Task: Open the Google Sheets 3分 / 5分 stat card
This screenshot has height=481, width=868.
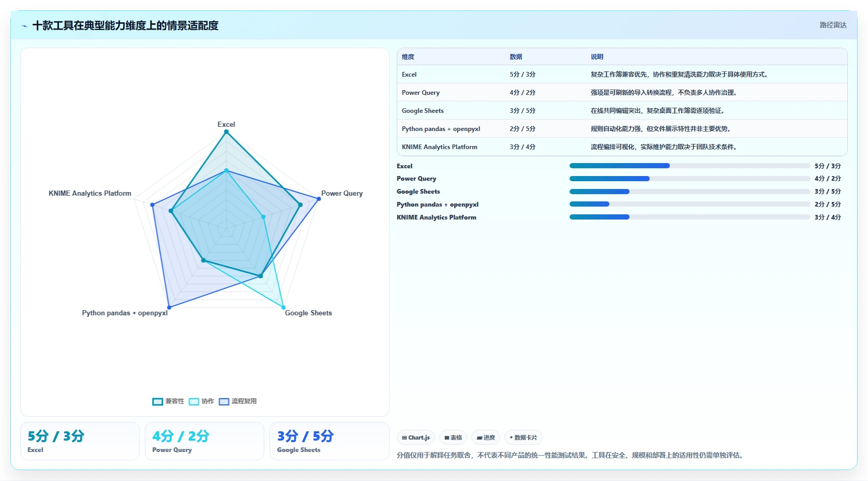Action: pyautogui.click(x=329, y=441)
